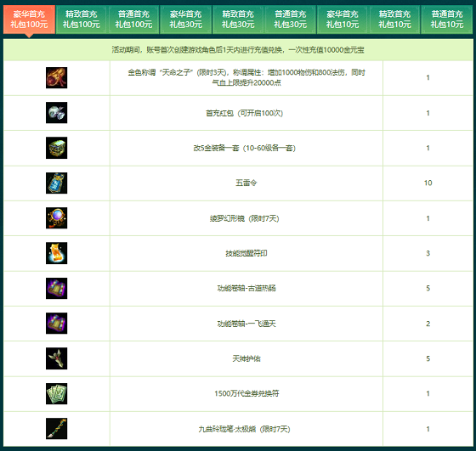The width and height of the screenshot is (476, 451).
Task: Click the 五雷令 item name
Action: point(246,183)
